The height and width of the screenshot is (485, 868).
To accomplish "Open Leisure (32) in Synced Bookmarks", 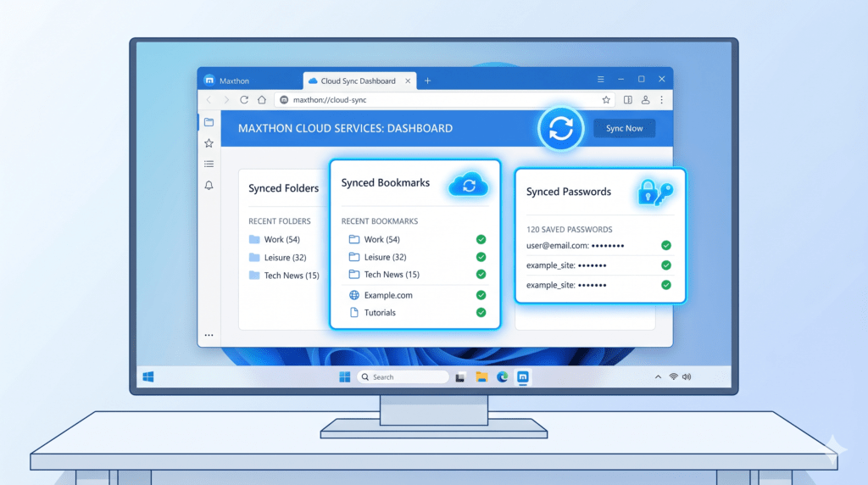I will pos(377,257).
